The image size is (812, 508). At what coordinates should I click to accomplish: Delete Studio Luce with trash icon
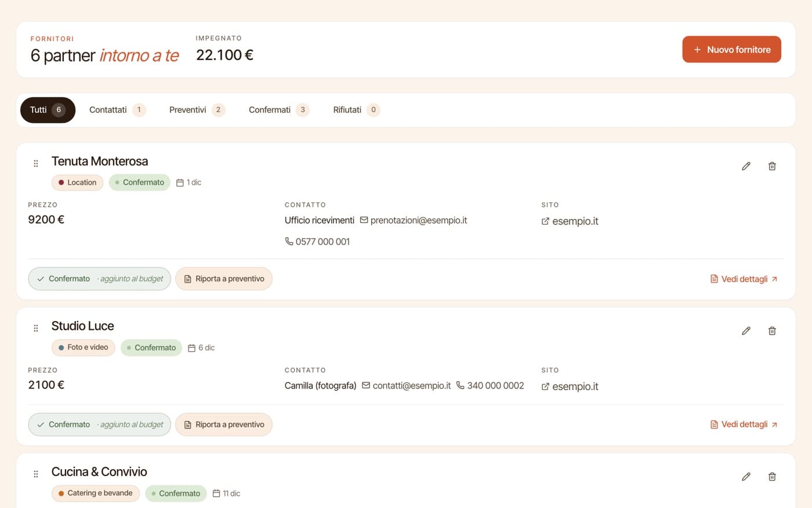tap(772, 331)
